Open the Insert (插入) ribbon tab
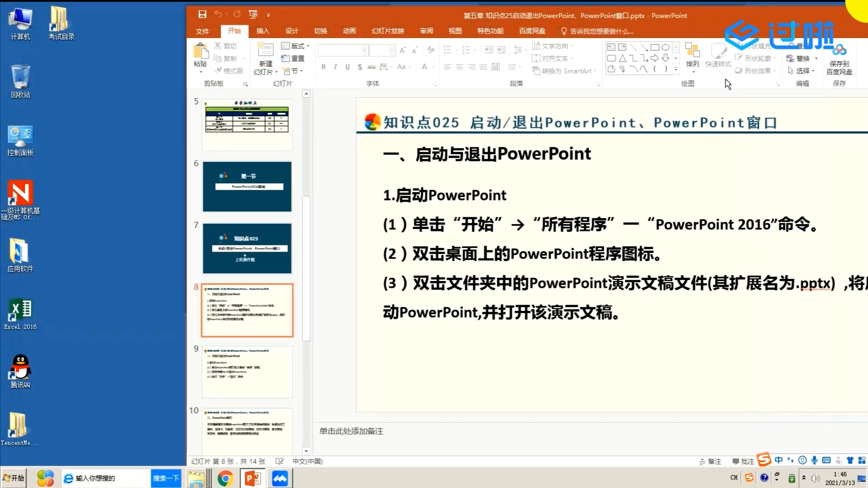Viewport: 868px width, 488px height. pos(263,31)
